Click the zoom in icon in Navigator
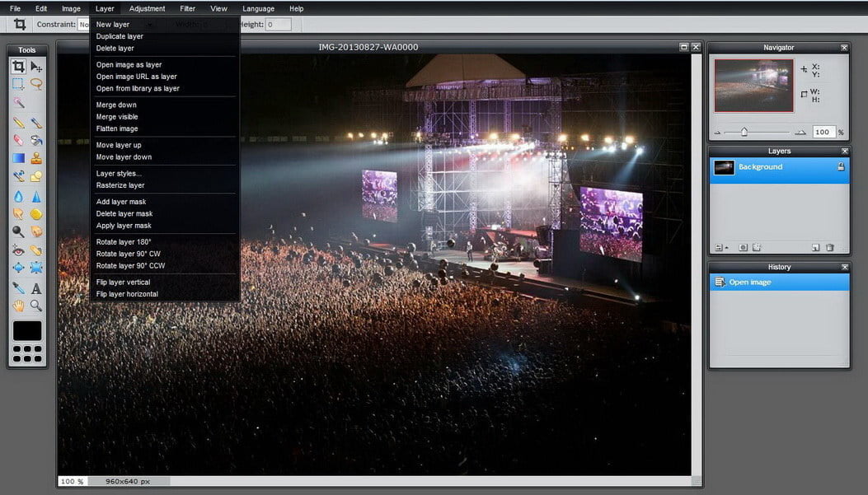868x495 pixels. point(800,132)
